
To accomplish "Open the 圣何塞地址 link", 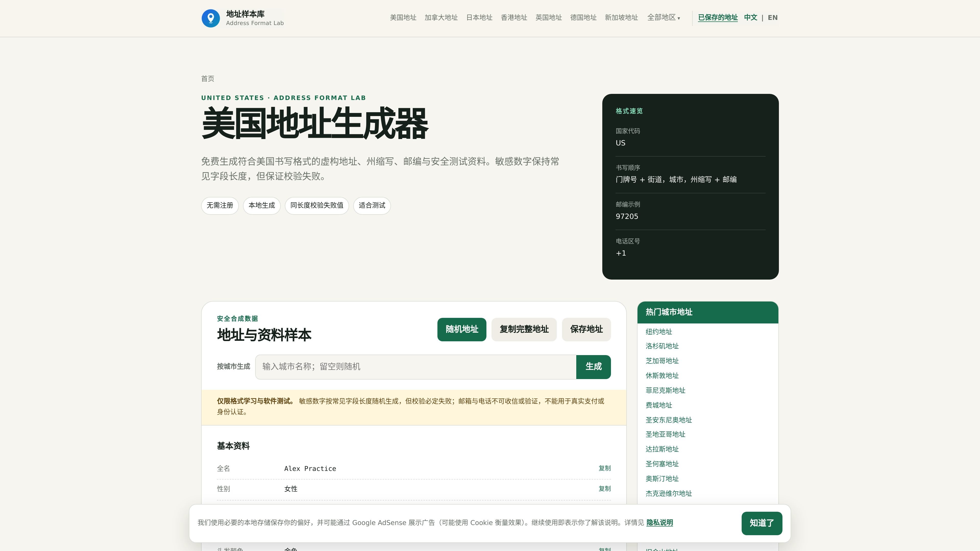I will click(662, 464).
